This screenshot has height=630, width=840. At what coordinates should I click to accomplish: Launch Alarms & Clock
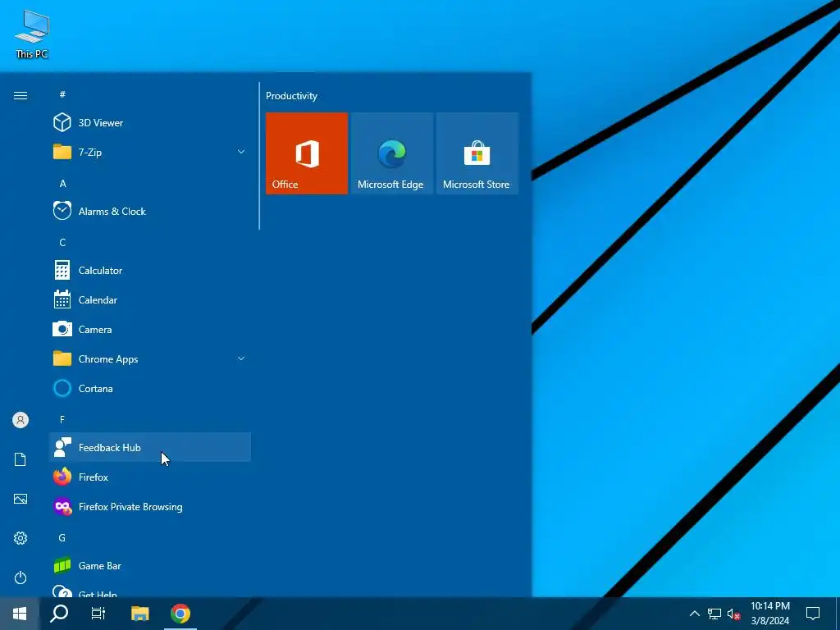click(150, 211)
